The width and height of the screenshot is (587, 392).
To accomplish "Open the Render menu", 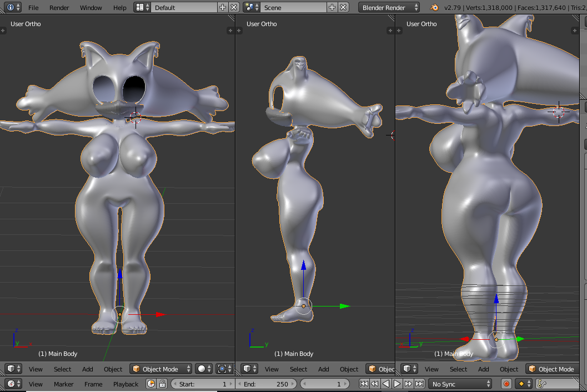I will pyautogui.click(x=59, y=7).
